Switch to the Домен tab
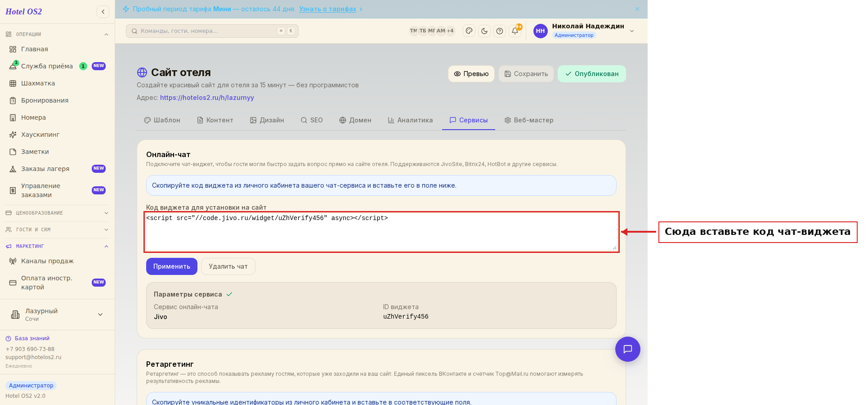This screenshot has width=868, height=405. click(355, 120)
